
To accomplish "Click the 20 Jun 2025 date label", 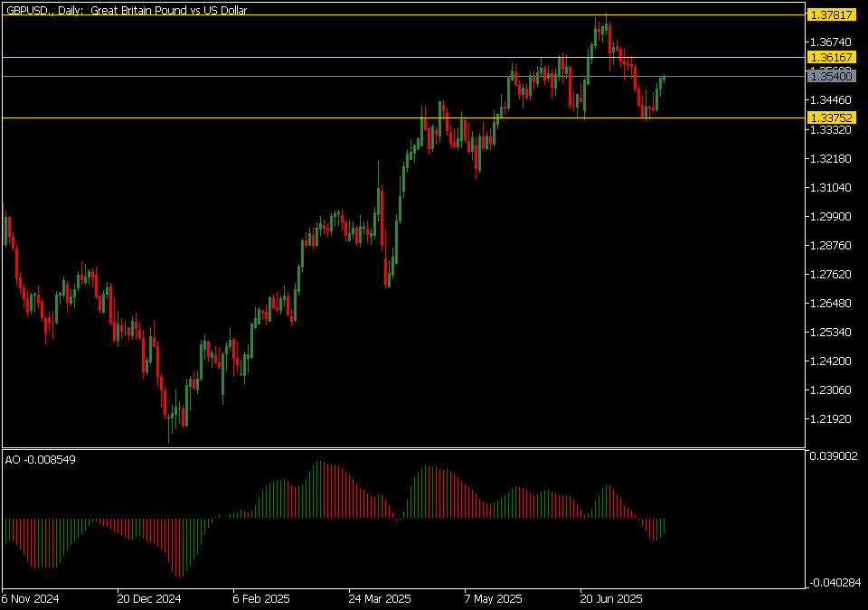I will (610, 598).
